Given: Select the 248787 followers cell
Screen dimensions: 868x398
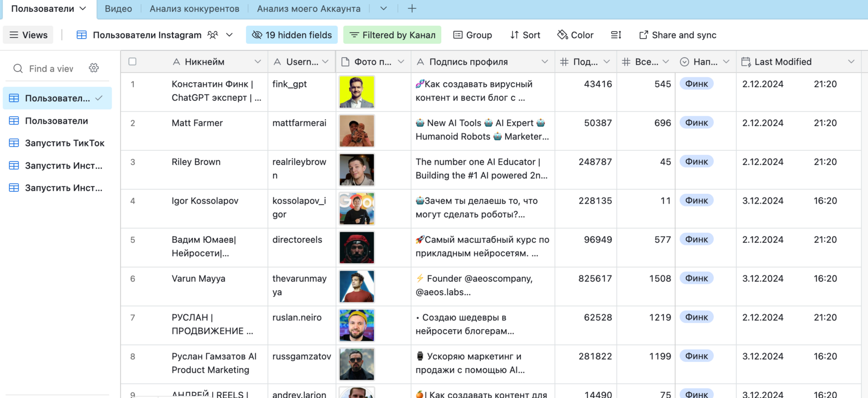Looking at the screenshot, I should (x=586, y=170).
